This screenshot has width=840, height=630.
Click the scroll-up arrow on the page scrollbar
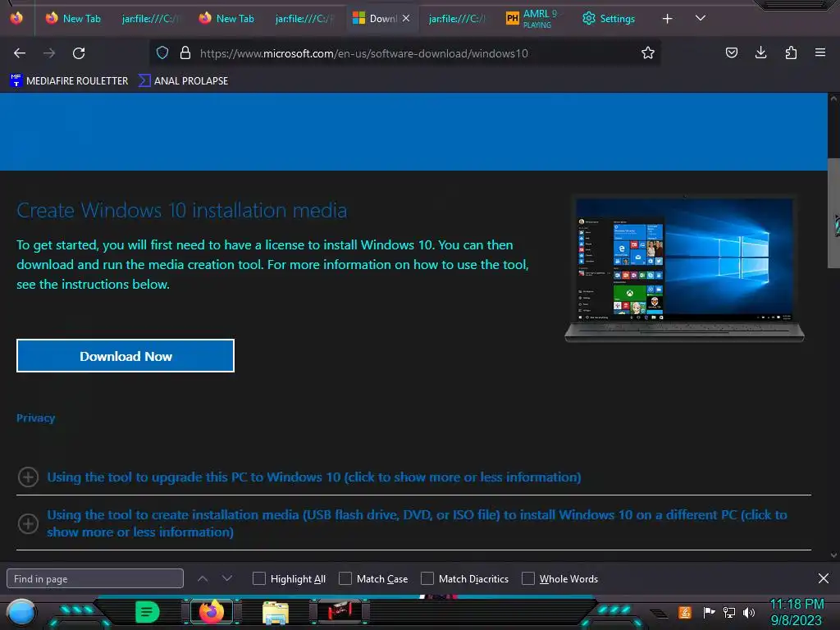point(833,98)
